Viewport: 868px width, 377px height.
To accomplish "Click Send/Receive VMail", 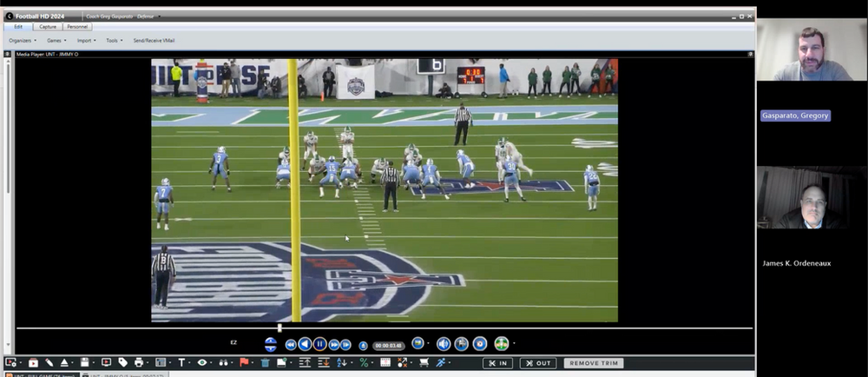I will tap(154, 41).
